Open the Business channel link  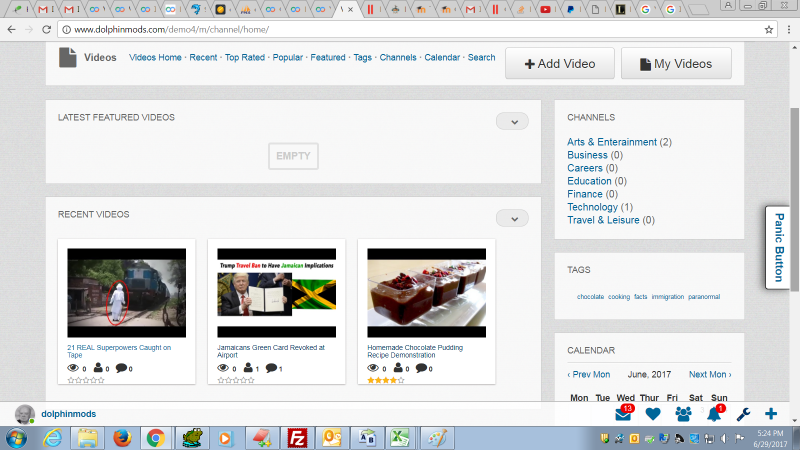[587, 155]
